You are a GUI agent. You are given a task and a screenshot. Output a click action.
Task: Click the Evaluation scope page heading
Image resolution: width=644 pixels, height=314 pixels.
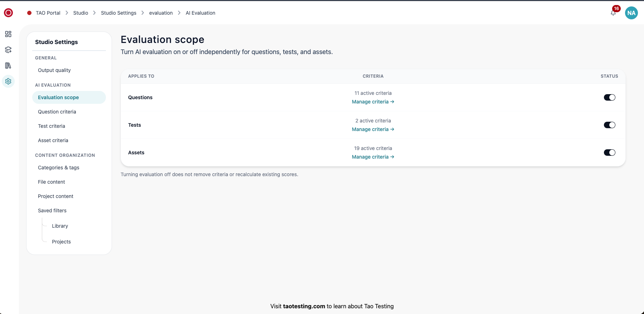[x=162, y=39]
